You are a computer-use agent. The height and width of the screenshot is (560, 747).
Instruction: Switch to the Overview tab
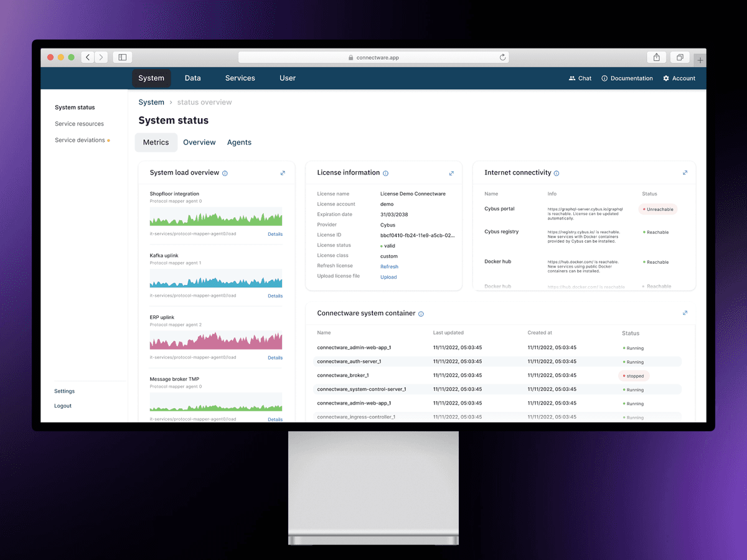[199, 142]
